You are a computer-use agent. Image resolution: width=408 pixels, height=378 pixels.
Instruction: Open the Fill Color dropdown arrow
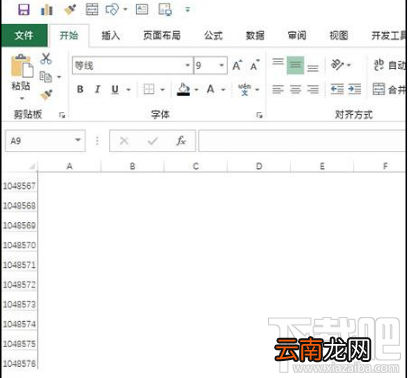(x=196, y=90)
